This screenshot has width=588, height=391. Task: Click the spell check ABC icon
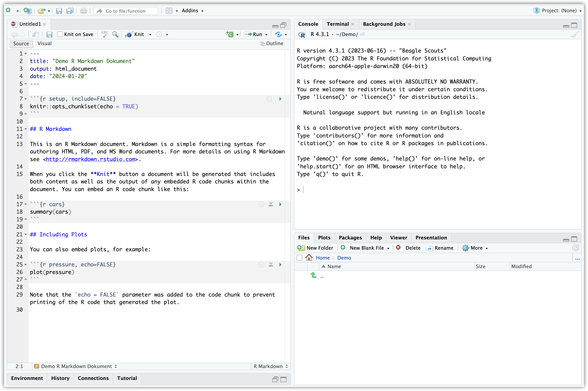(x=104, y=34)
